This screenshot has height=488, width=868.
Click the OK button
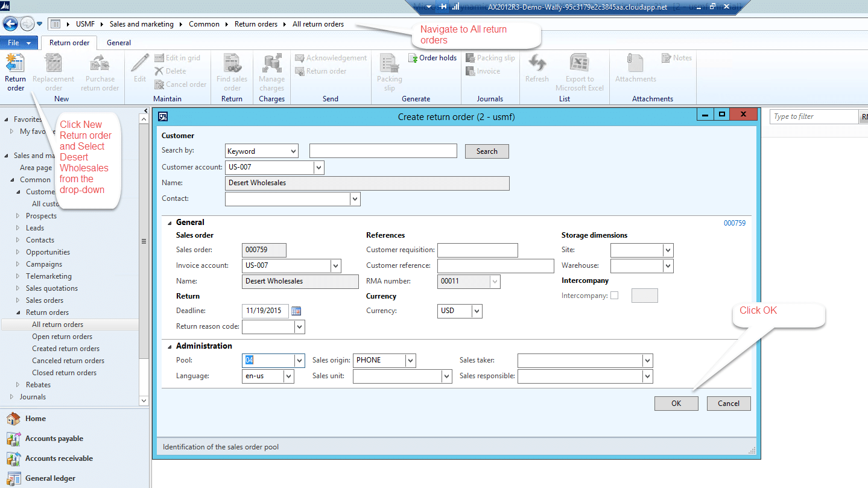point(676,403)
